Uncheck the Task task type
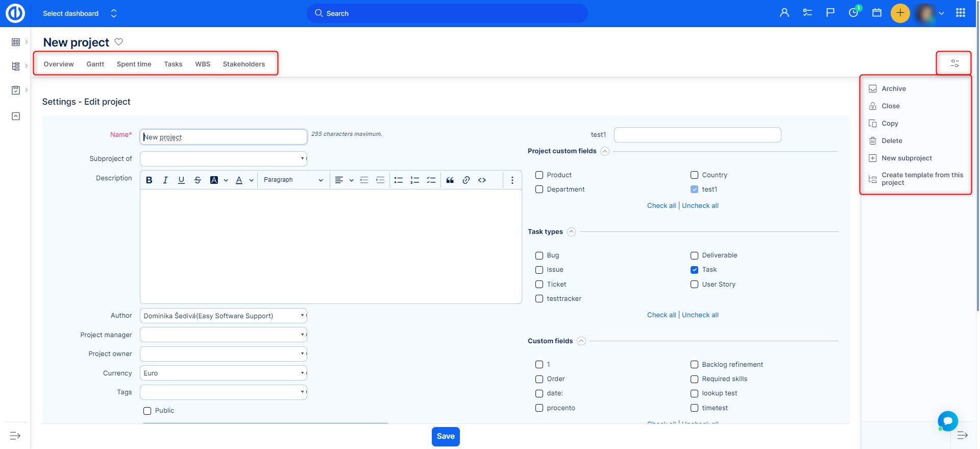This screenshot has height=449, width=980. (x=694, y=270)
